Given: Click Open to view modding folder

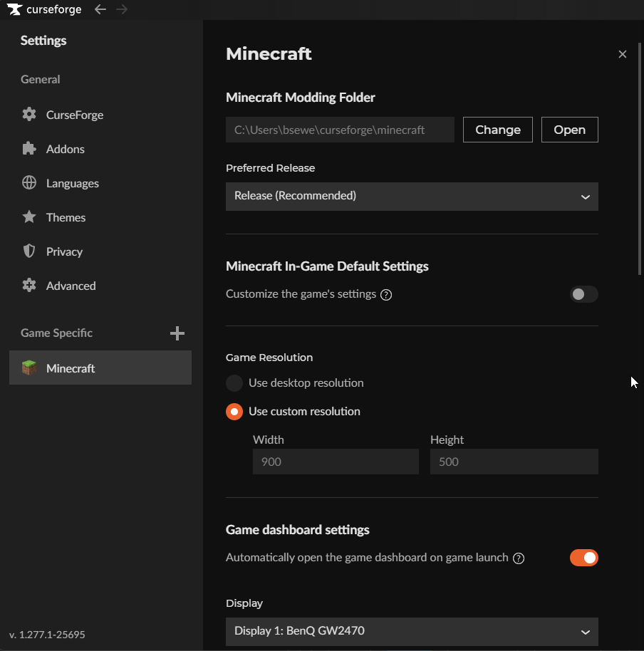Looking at the screenshot, I should click(x=570, y=130).
